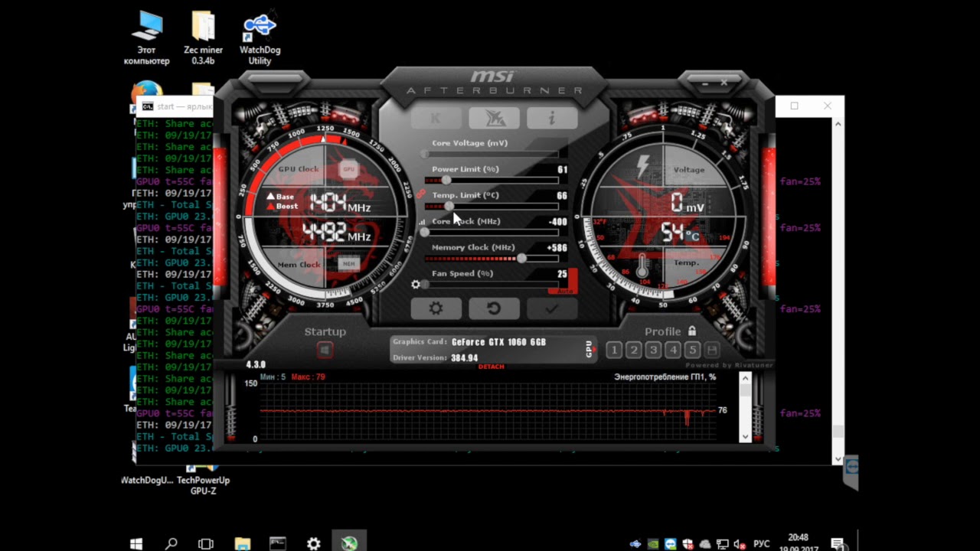The width and height of the screenshot is (980, 551).
Task: Open taskbar search magnifier
Action: click(x=171, y=543)
